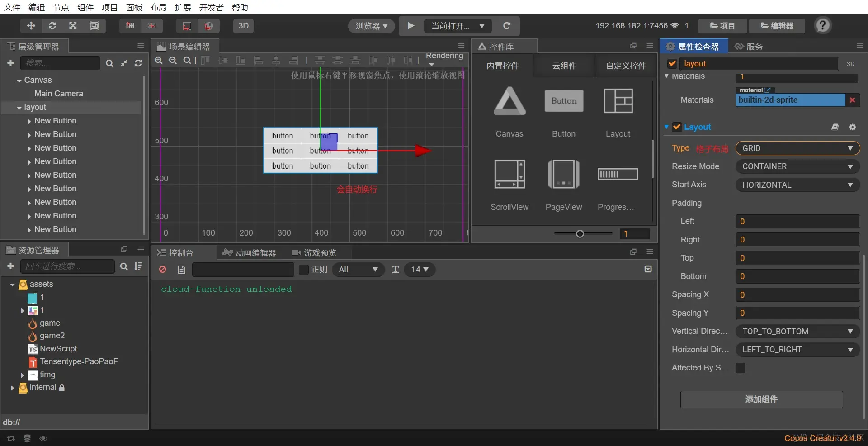Screen dimensions: 868x446
Task: Open the 编辑器 folder button
Action: (x=777, y=26)
